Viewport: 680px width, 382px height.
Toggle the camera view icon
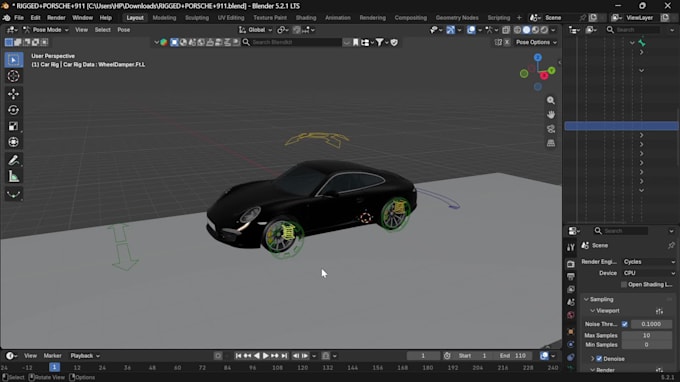[551, 129]
